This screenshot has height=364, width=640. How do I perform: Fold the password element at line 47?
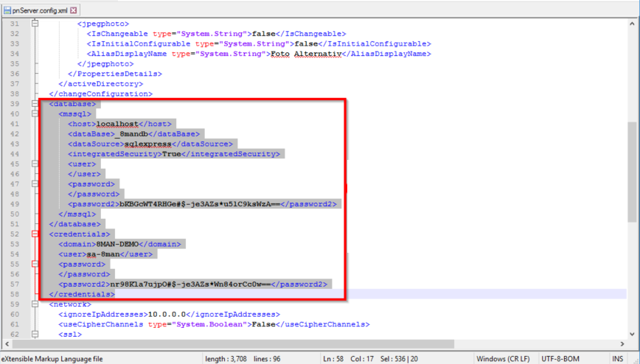click(x=34, y=184)
